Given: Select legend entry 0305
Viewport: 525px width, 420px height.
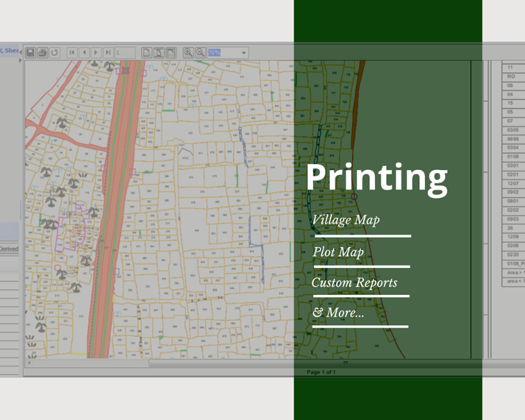Looking at the screenshot, I should click(512, 130).
